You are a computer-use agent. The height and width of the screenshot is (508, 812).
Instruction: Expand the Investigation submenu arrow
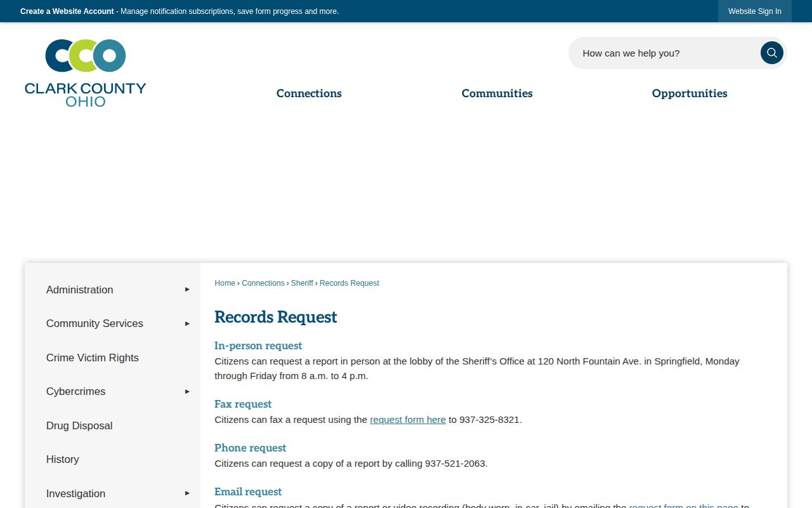click(187, 493)
